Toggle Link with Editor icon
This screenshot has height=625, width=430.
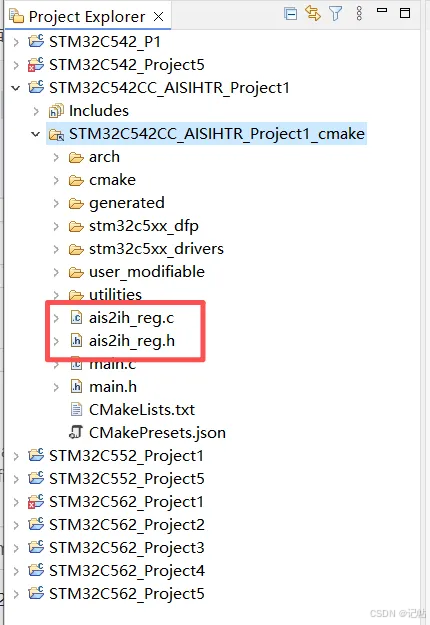pos(313,13)
